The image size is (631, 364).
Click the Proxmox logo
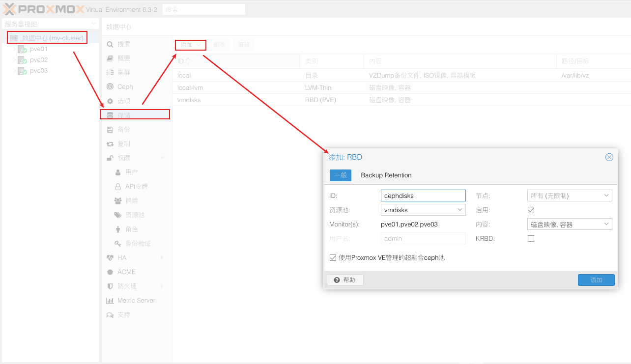tap(43, 9)
